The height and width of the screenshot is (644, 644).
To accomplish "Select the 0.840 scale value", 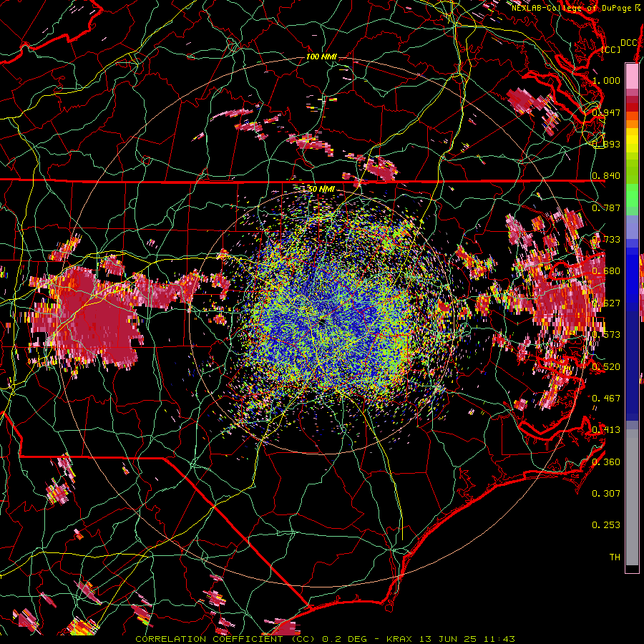I will [606, 176].
